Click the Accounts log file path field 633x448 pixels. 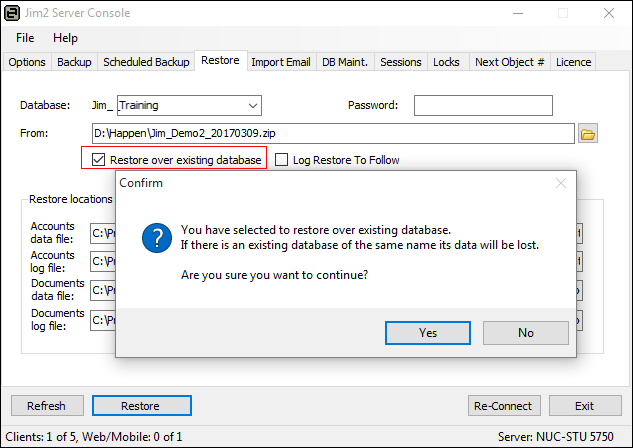(x=103, y=262)
